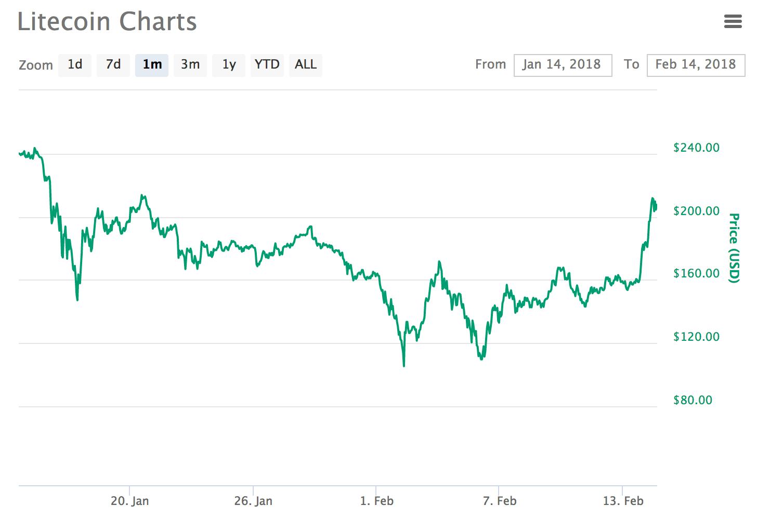Select the YTD zoom option
Image resolution: width=757 pixels, height=532 pixels.
click(x=267, y=64)
